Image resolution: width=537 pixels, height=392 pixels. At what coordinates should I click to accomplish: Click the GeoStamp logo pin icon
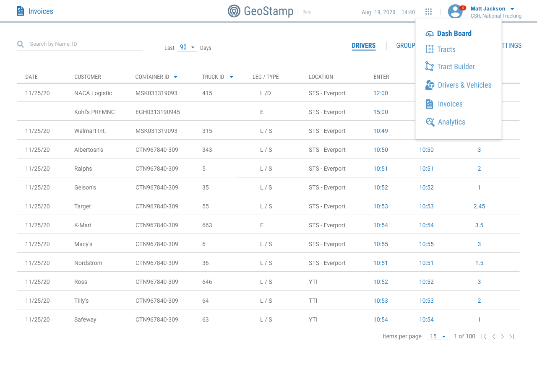(234, 11)
